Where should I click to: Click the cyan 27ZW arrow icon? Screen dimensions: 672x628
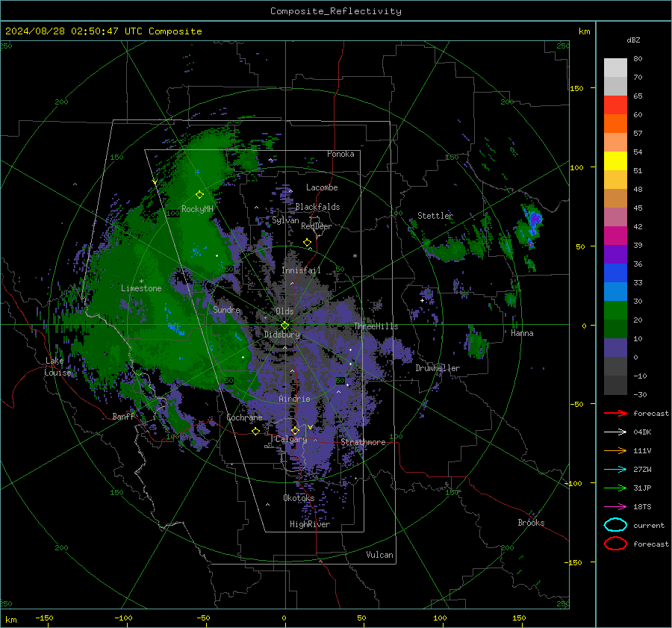(615, 470)
